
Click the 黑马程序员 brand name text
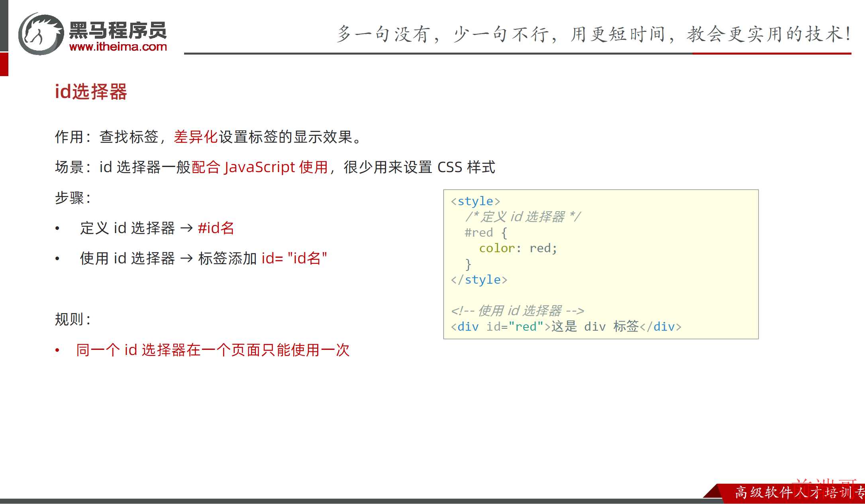click(x=118, y=30)
